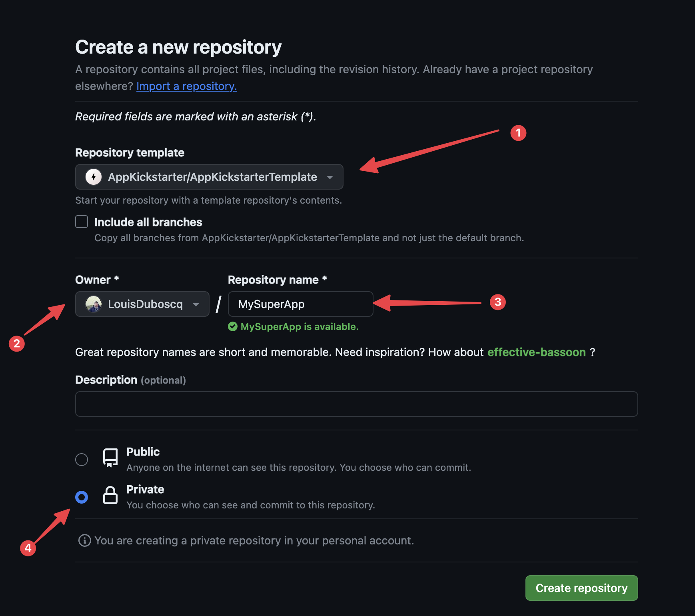This screenshot has height=616, width=695.
Task: Click the AppKickstarter lightning bolt template icon
Action: tap(94, 177)
